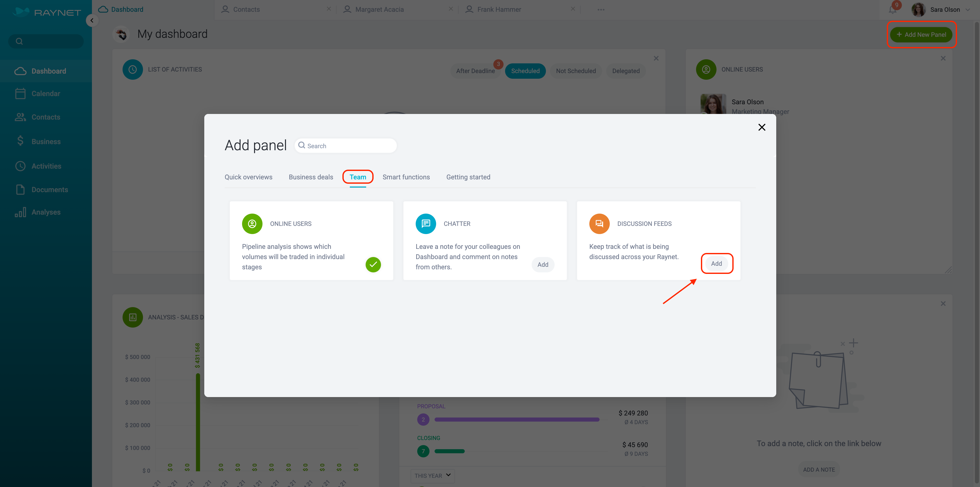Screen dimensions: 980x487
Task: Expand the Sara Olson user dropdown arrow
Action: (x=967, y=9)
